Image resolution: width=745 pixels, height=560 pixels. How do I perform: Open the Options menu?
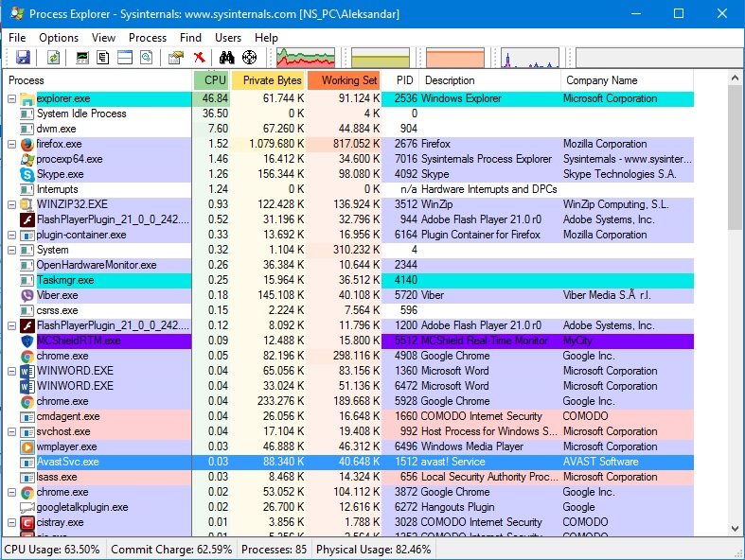[59, 38]
